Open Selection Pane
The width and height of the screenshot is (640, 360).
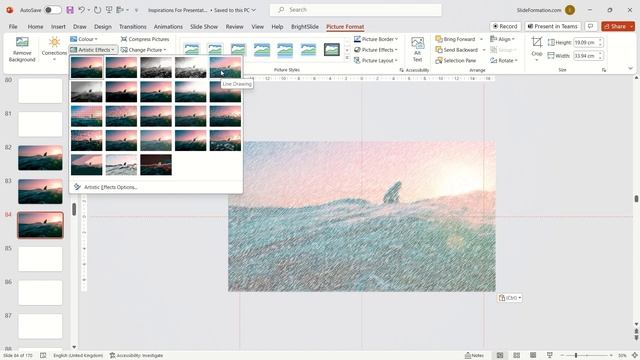coord(456,60)
